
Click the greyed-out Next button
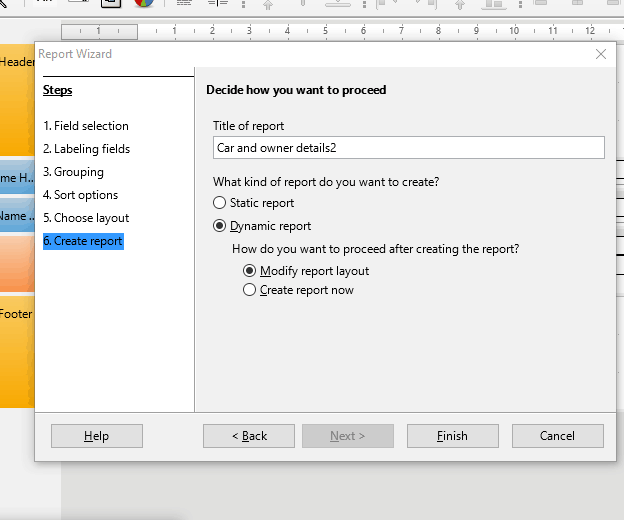click(348, 436)
